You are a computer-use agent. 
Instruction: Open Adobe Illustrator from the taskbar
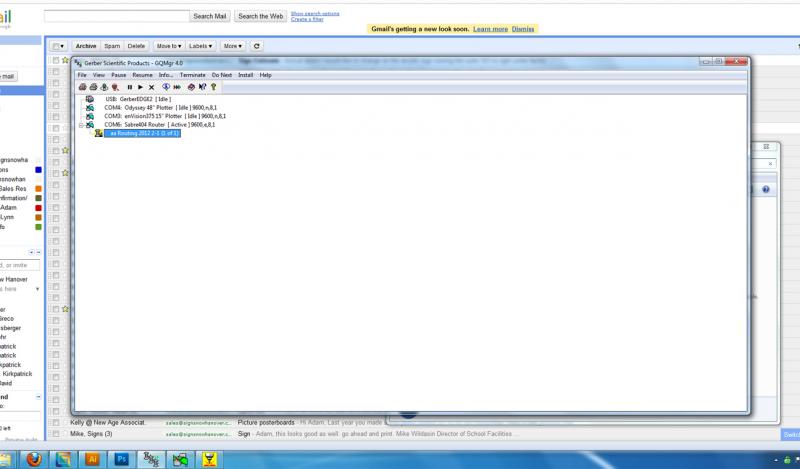[x=92, y=459]
